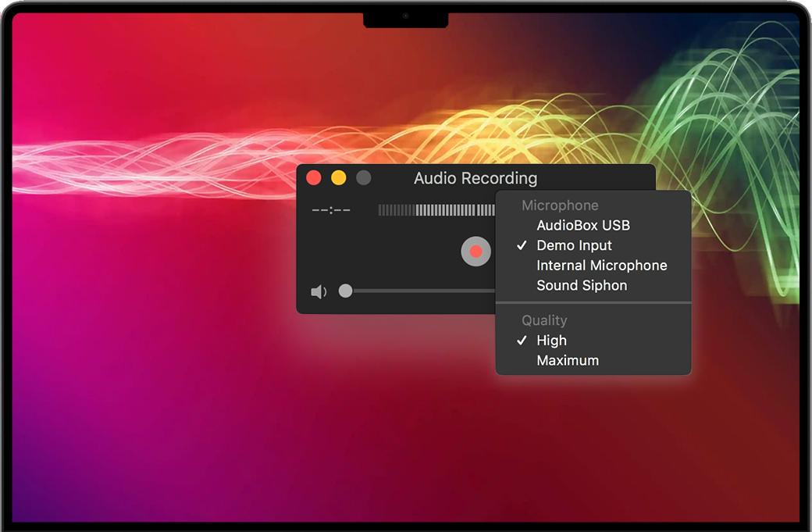Click the divider between Microphone and Quality

tap(593, 302)
